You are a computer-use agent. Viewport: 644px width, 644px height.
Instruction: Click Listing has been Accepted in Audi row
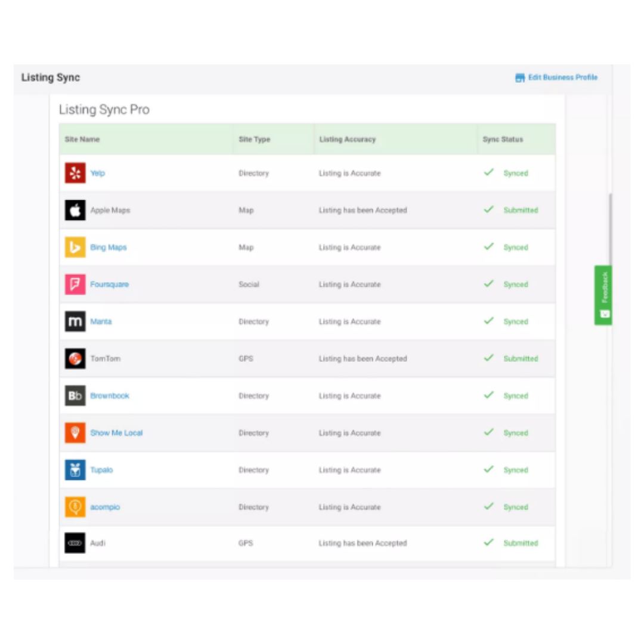[x=363, y=543]
